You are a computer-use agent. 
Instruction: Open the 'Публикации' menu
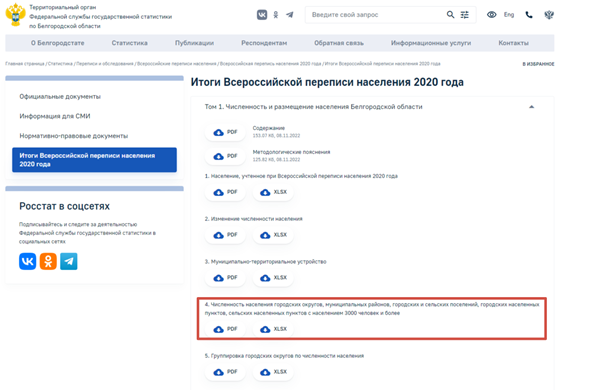pyautogui.click(x=194, y=43)
